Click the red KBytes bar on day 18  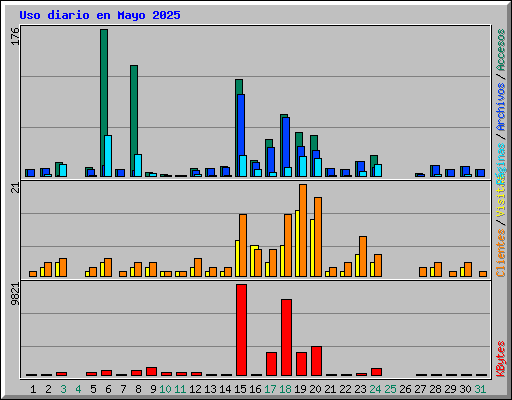(286, 337)
